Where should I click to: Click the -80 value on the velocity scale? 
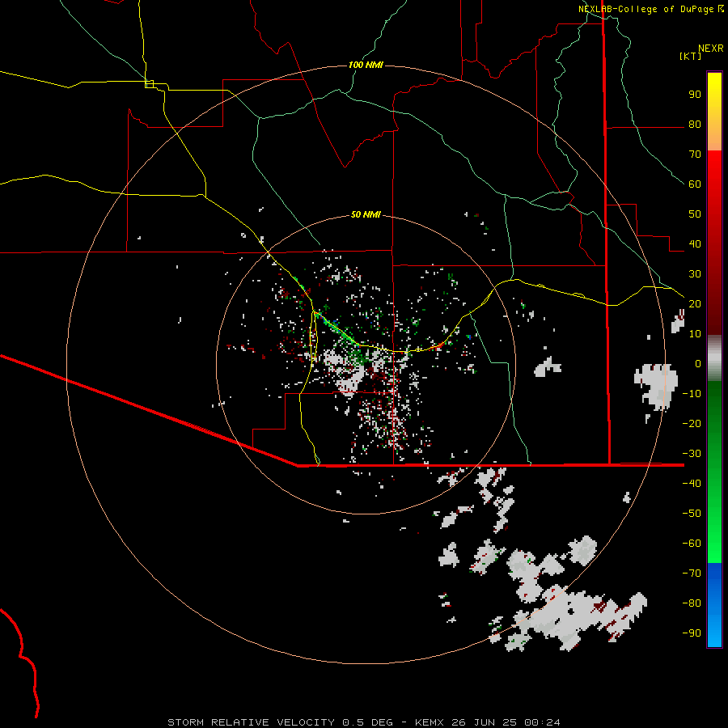692,603
